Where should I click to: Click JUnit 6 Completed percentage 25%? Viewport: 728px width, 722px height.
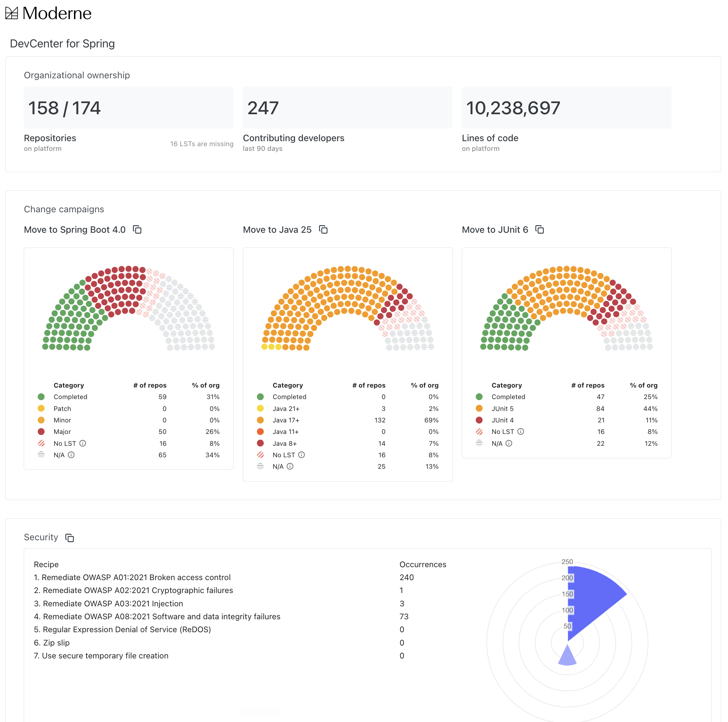650,397
